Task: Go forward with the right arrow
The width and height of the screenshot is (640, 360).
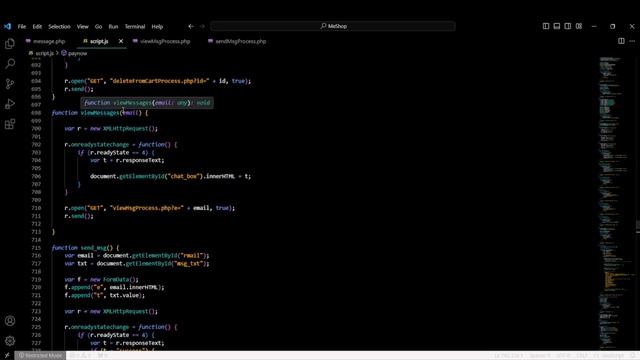Action: 202,26
